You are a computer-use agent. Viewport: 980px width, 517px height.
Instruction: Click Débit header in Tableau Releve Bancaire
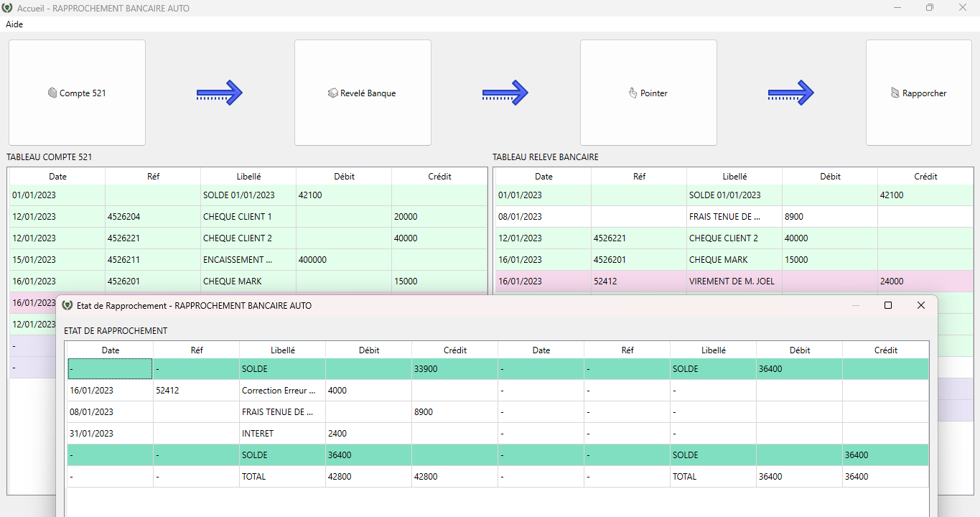[x=830, y=176]
